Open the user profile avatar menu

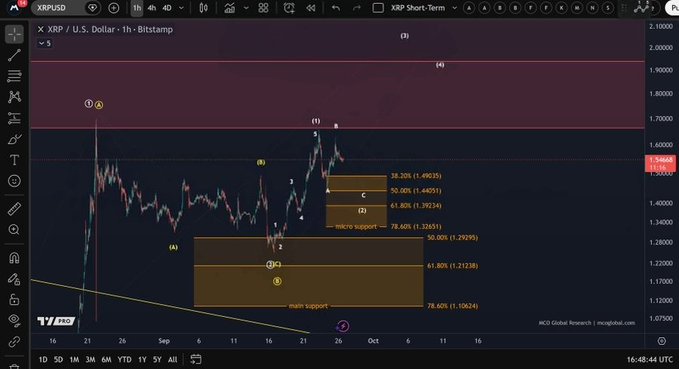pos(14,7)
